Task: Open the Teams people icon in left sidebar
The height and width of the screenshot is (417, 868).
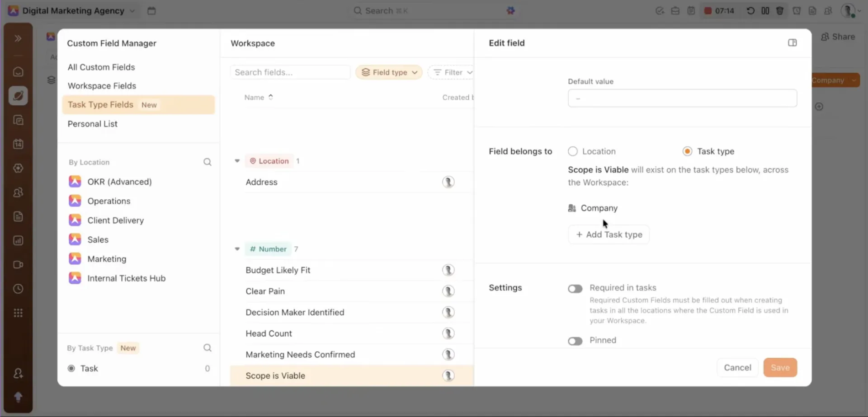Action: click(x=18, y=192)
